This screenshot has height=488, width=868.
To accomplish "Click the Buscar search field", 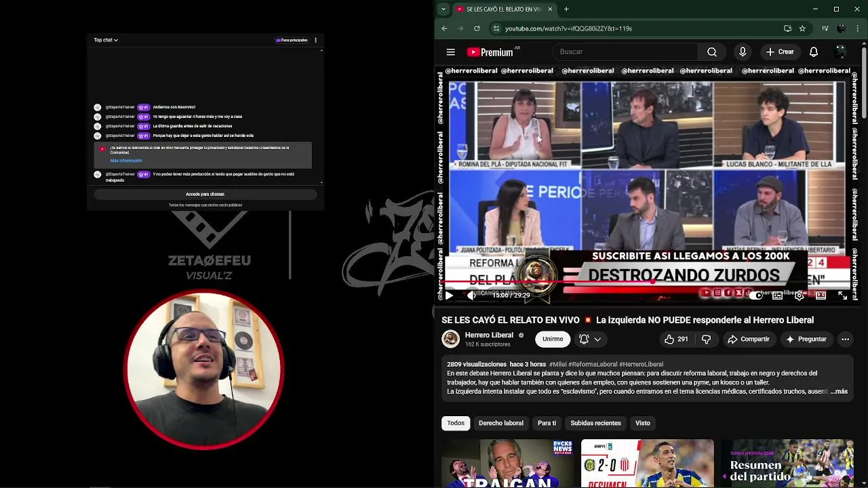I will (625, 52).
